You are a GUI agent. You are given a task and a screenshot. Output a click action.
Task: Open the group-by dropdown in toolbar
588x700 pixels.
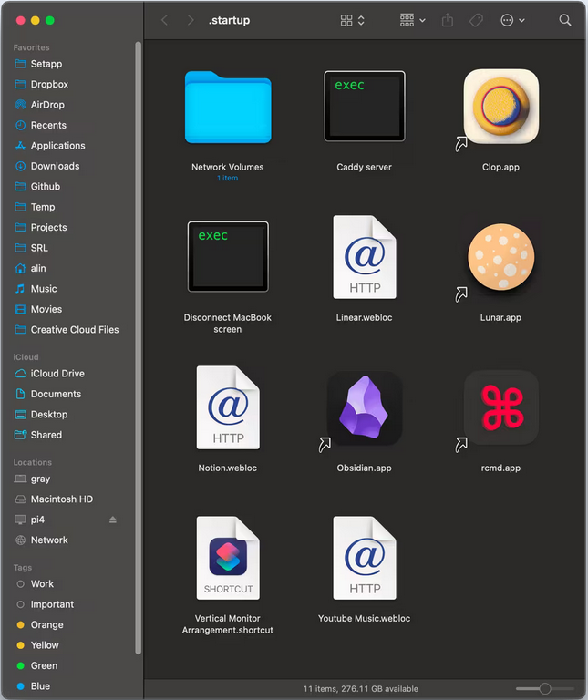413,20
